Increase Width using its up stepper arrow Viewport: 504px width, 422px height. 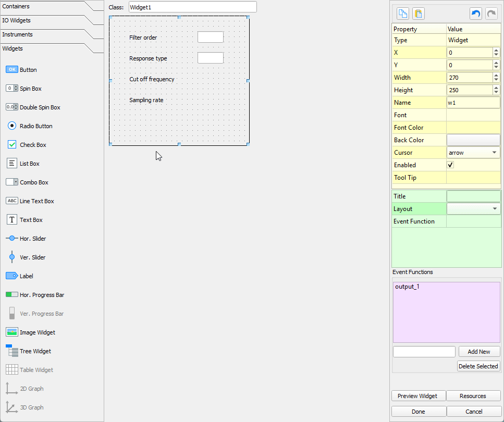495,75
